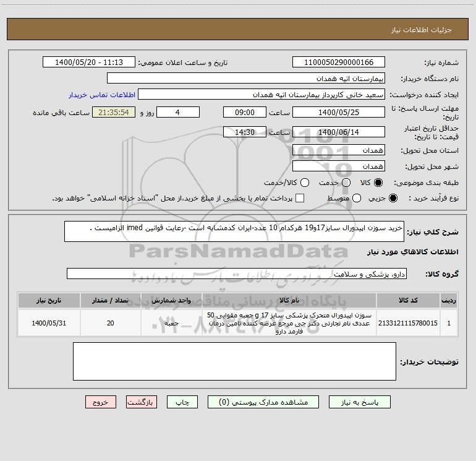Click the سوزن اپیدورال item name cell

pos(289,323)
